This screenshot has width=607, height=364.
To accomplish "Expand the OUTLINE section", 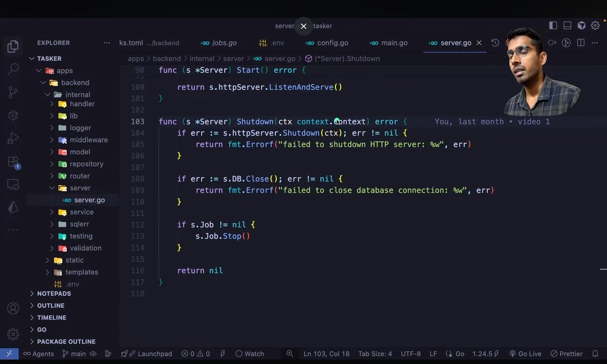I will click(x=51, y=305).
